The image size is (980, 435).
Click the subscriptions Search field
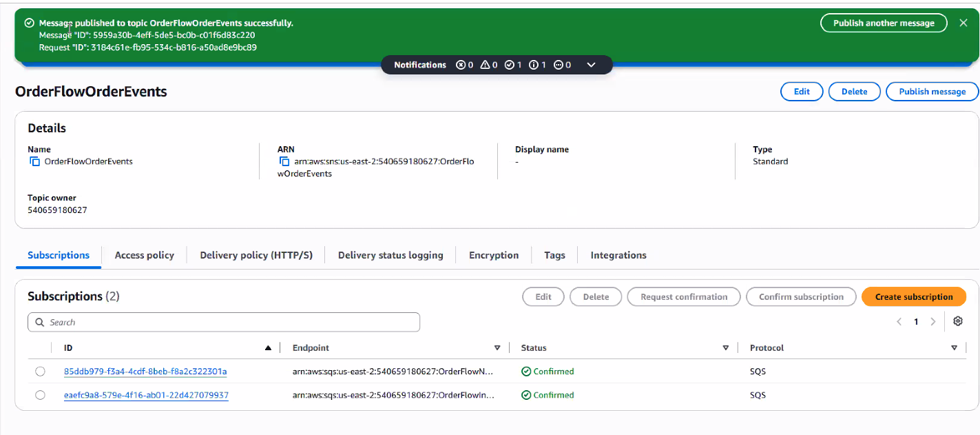[x=224, y=322]
